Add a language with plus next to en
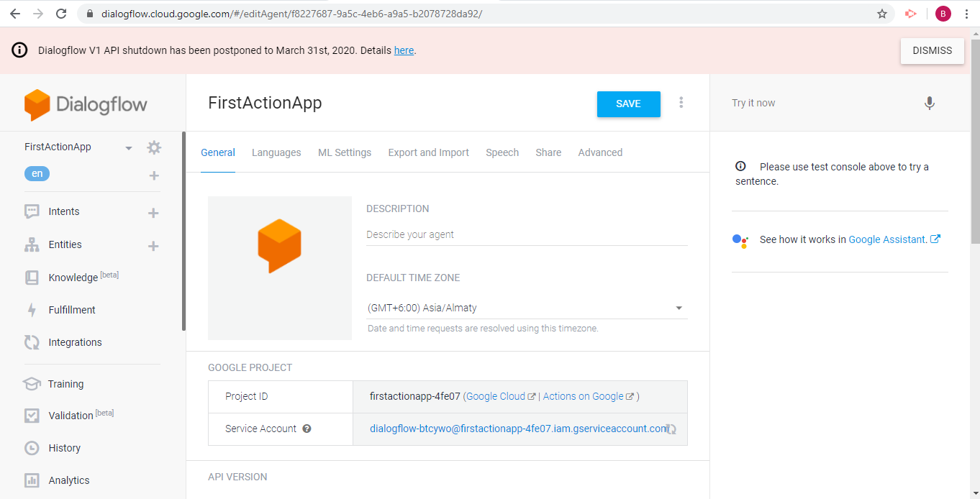Image resolution: width=980 pixels, height=499 pixels. click(x=154, y=175)
